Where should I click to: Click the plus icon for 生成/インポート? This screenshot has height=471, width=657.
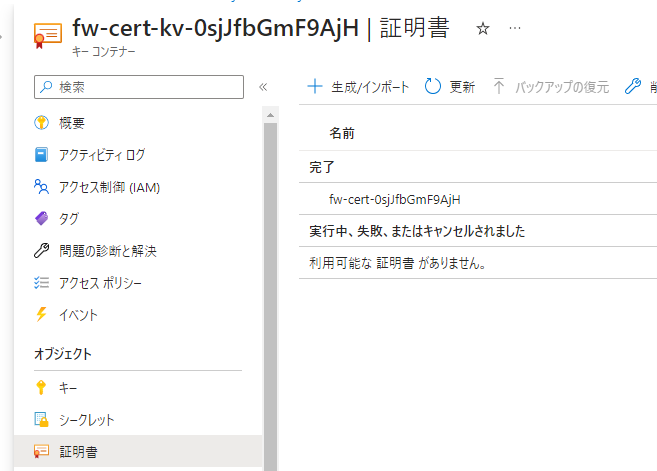tap(315, 86)
